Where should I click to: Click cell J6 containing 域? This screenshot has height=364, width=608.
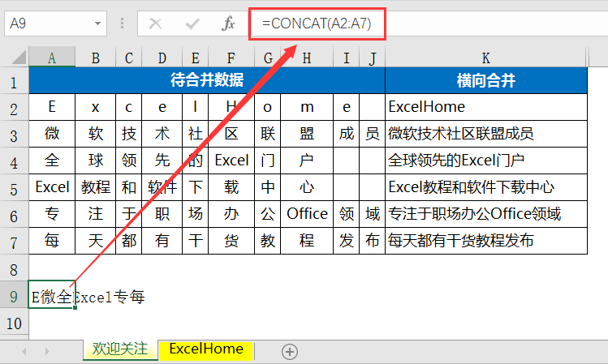[x=373, y=214]
